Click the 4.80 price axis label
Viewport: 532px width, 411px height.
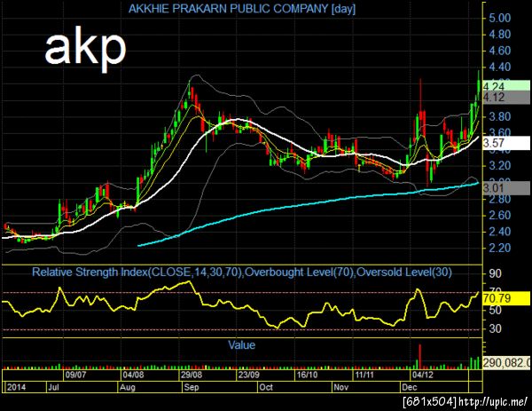[499, 35]
